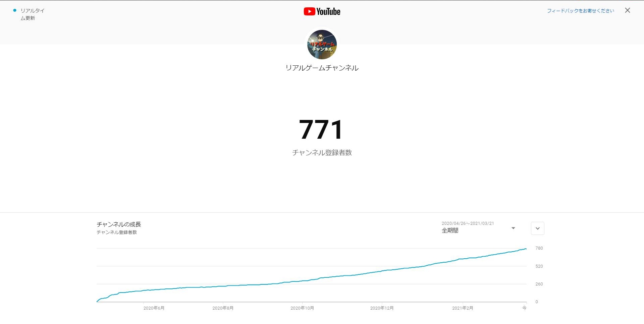The height and width of the screenshot is (324, 644).
Task: Click the small triangle arrow beside 全期間
Action: tap(513, 228)
